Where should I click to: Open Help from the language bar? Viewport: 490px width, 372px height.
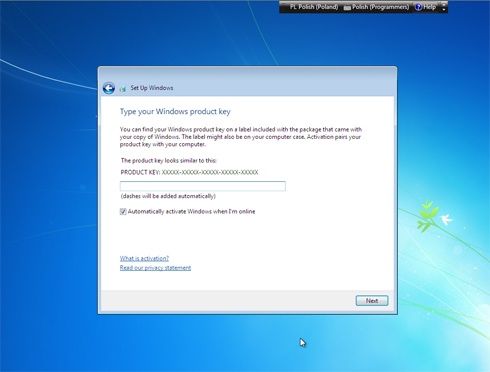coord(426,7)
